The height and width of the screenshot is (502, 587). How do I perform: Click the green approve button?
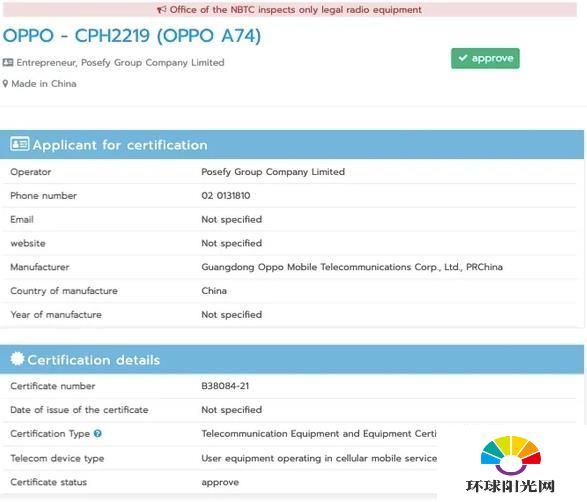(485, 58)
